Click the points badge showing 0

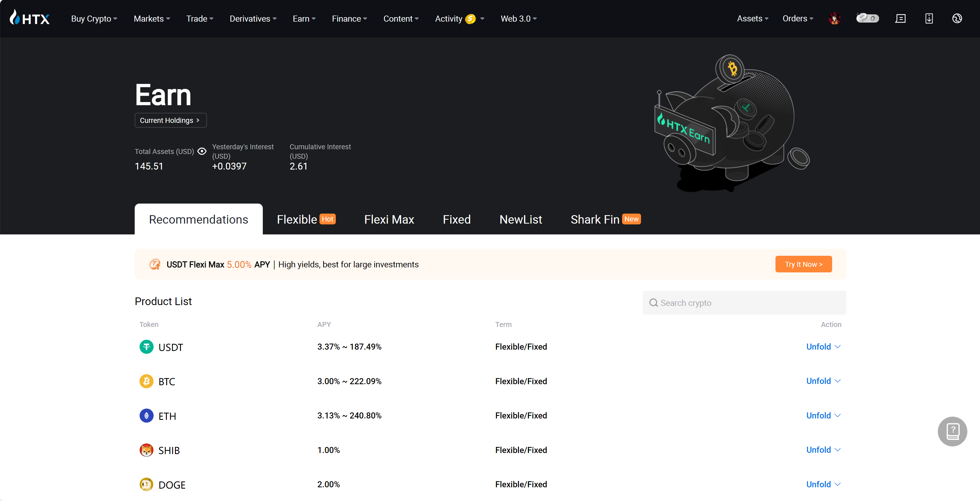(x=867, y=18)
